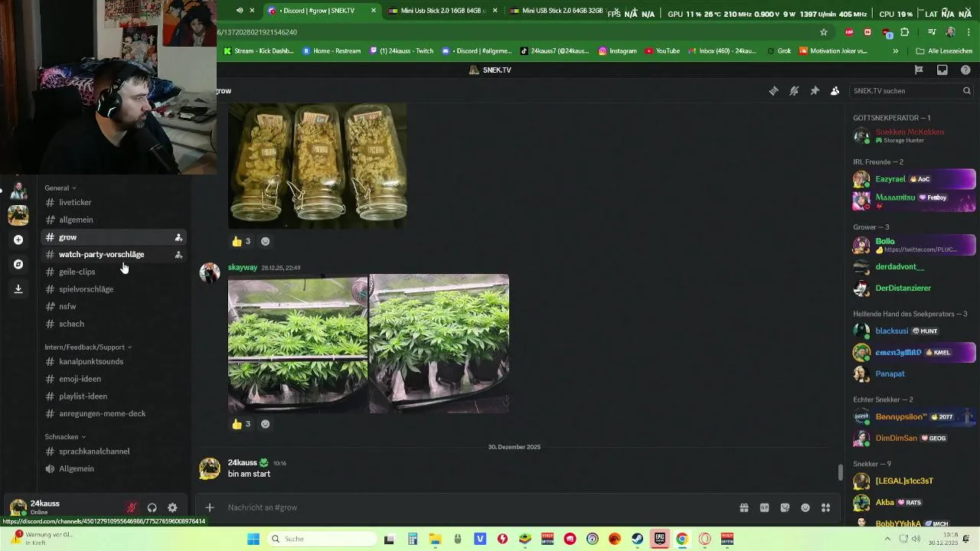The width and height of the screenshot is (980, 551).
Task: Open 24kauss username in chat message
Action: [x=243, y=463]
